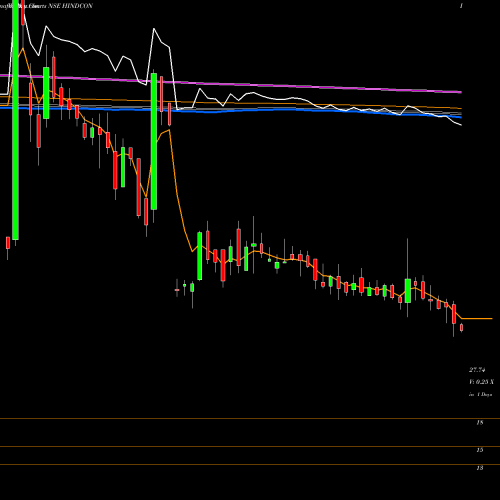
Task: Click the V: 0.25 N volume reading
Action: click(481, 382)
